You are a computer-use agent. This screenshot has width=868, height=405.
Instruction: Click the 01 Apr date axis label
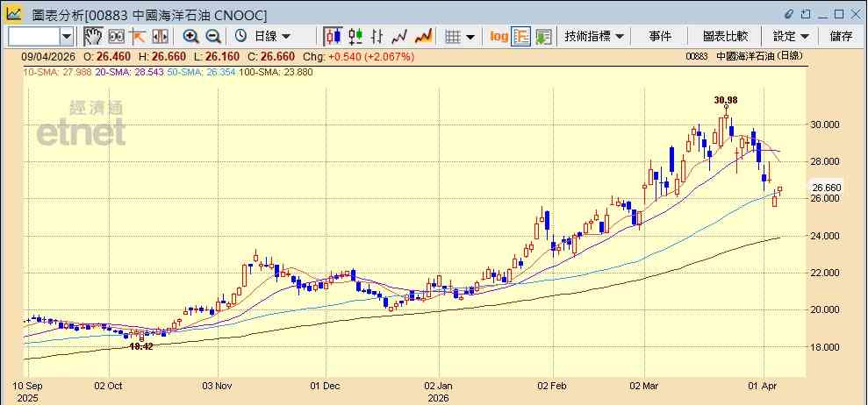point(764,386)
